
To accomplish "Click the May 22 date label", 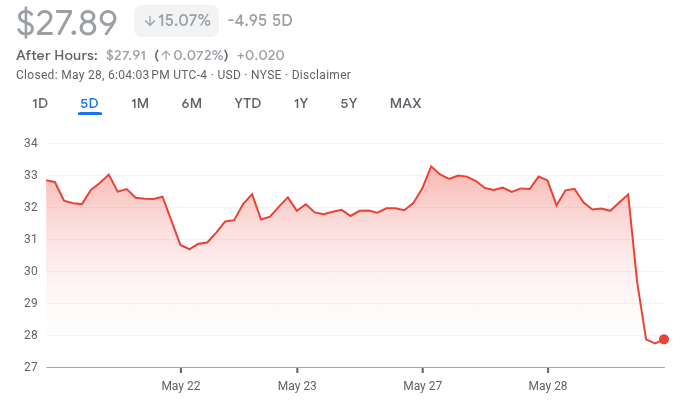I will (181, 385).
